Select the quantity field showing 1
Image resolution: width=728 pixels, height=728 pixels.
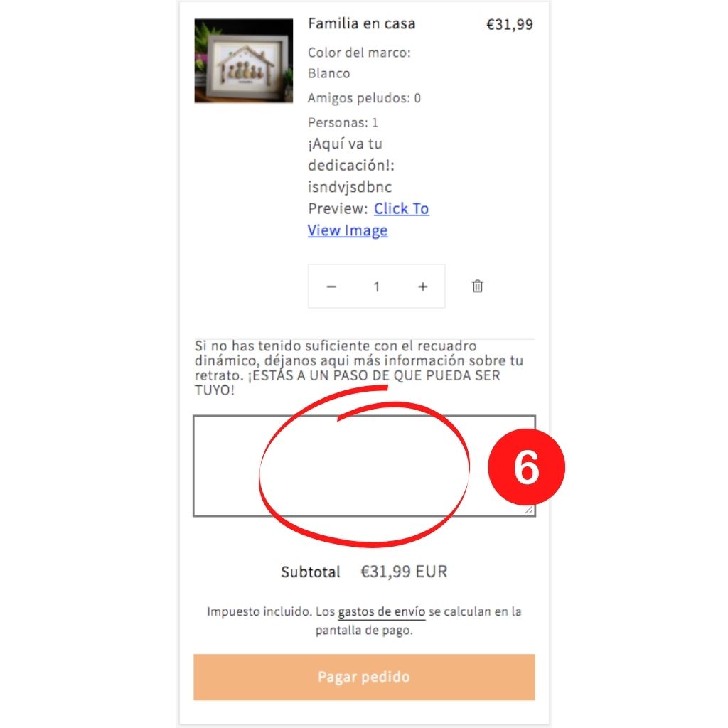coord(377,287)
